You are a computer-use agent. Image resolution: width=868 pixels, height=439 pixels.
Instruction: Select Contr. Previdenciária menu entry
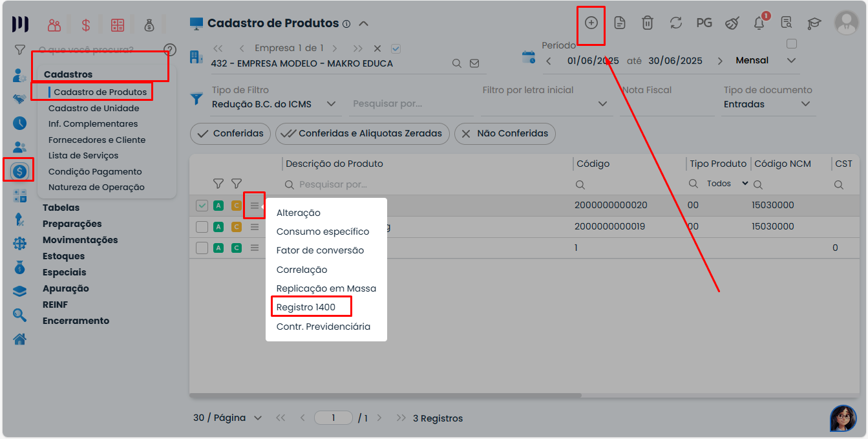324,327
